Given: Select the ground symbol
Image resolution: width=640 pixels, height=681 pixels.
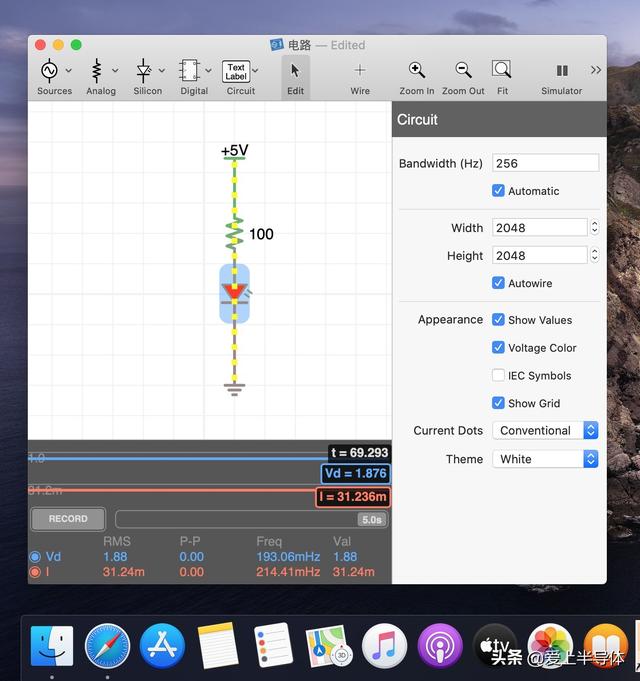Looking at the screenshot, I should pyautogui.click(x=234, y=390).
